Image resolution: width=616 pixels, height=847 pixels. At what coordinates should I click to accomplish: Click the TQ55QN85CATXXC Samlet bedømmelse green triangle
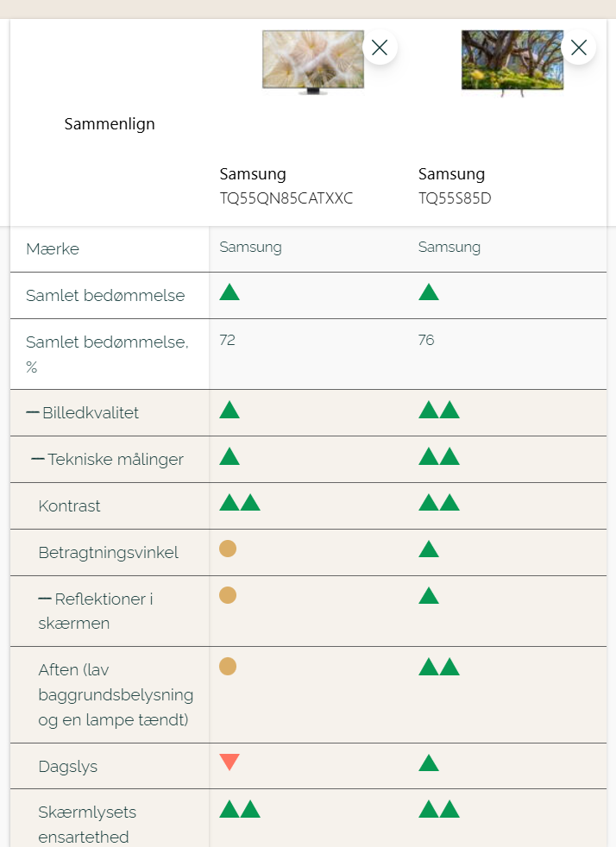[229, 292]
